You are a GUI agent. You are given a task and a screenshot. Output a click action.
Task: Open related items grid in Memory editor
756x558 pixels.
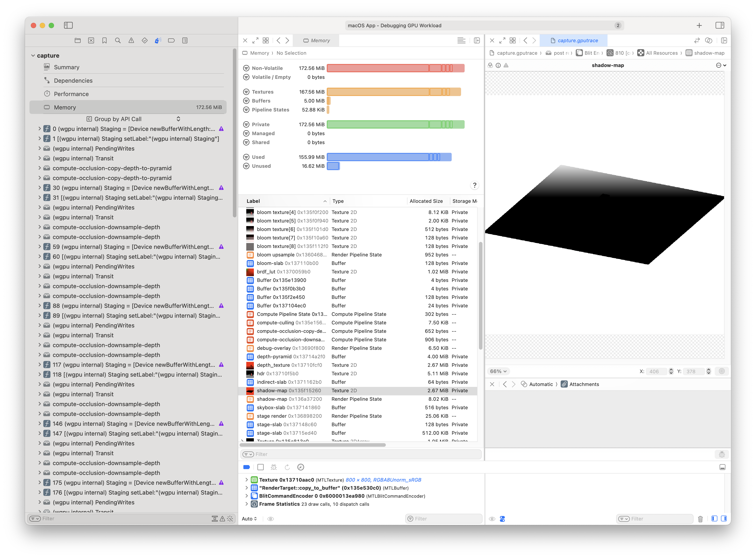(x=266, y=40)
